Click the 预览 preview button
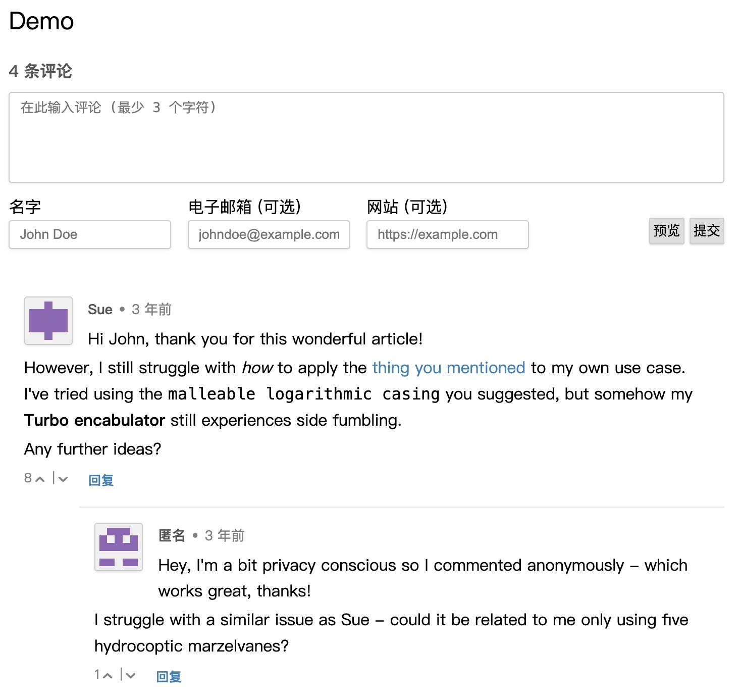The image size is (742, 700). point(666,231)
